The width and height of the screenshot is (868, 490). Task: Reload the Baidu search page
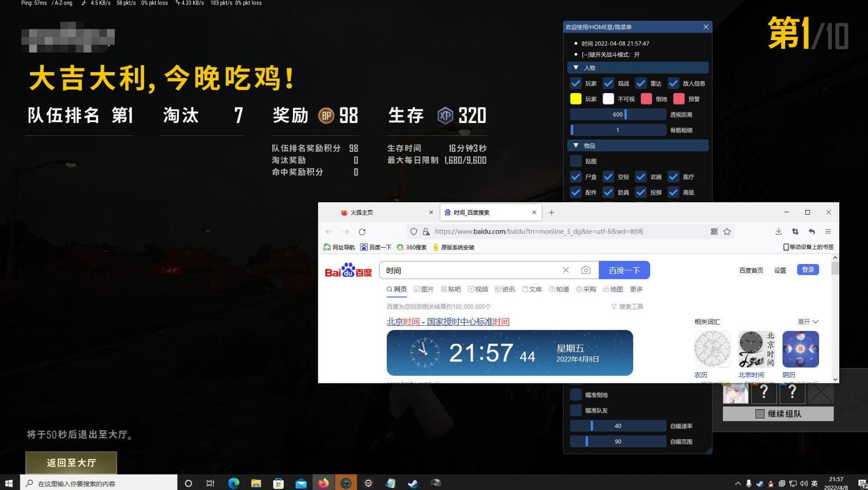coord(362,232)
